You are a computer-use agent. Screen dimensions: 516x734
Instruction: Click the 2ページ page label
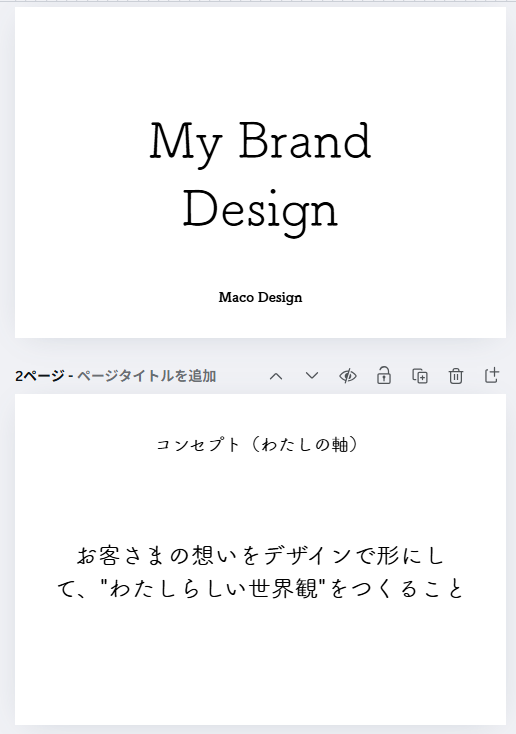coord(40,376)
